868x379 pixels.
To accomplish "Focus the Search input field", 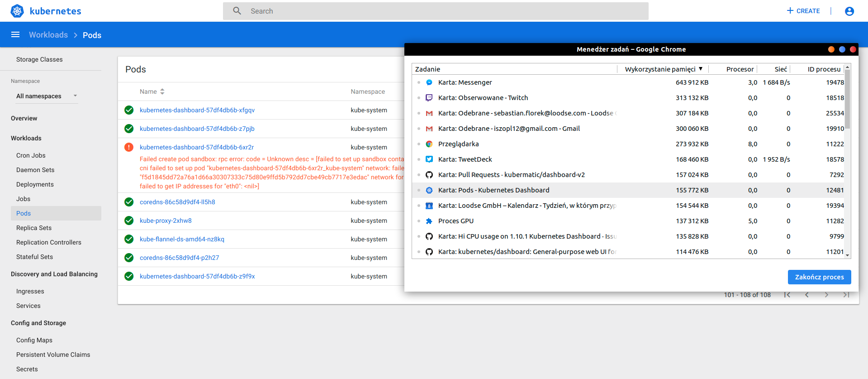I will [436, 11].
